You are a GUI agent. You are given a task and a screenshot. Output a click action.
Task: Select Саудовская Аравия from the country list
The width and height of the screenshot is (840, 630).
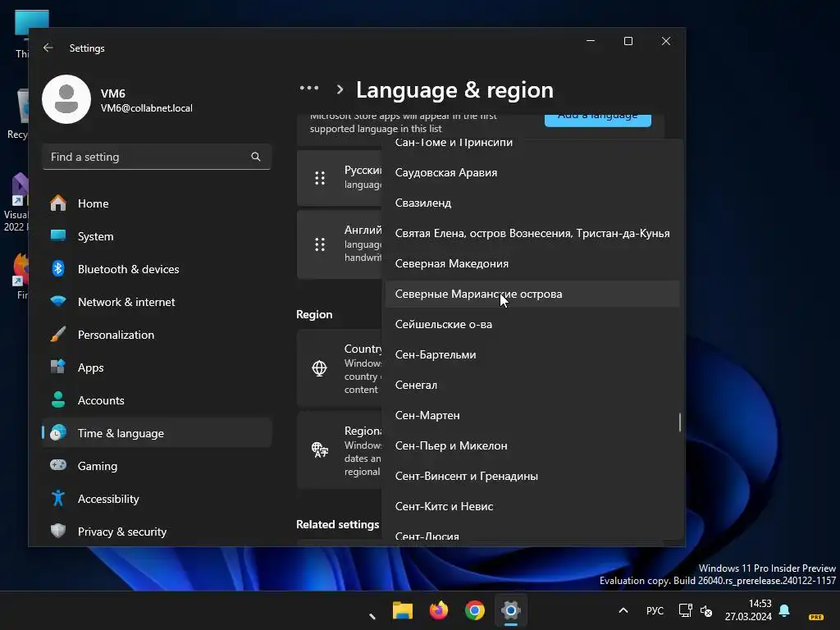(x=532, y=172)
